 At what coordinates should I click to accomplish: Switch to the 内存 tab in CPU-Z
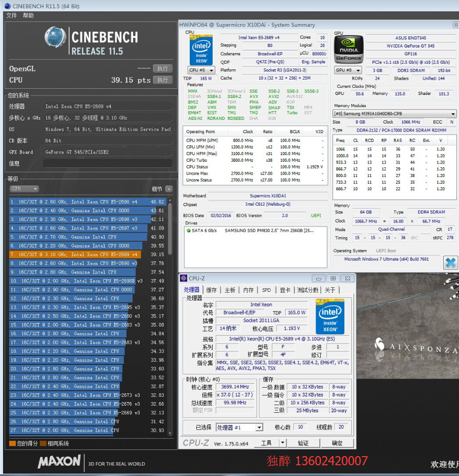pyautogui.click(x=248, y=290)
